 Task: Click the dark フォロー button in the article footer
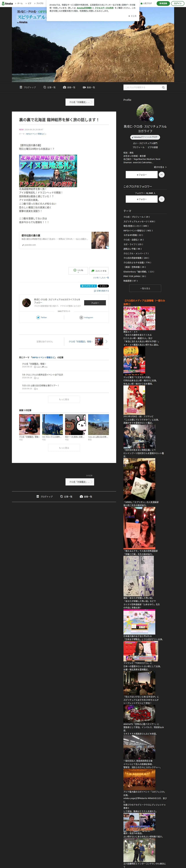[x=95, y=303]
